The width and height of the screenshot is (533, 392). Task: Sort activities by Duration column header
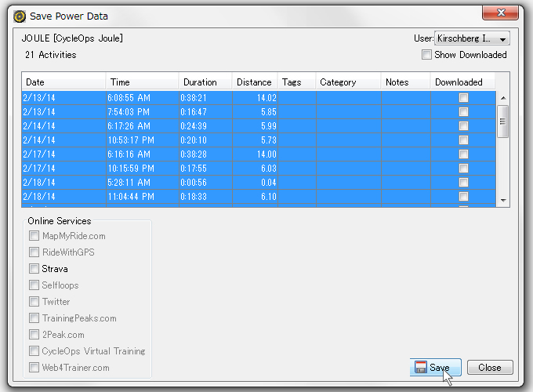pos(205,82)
